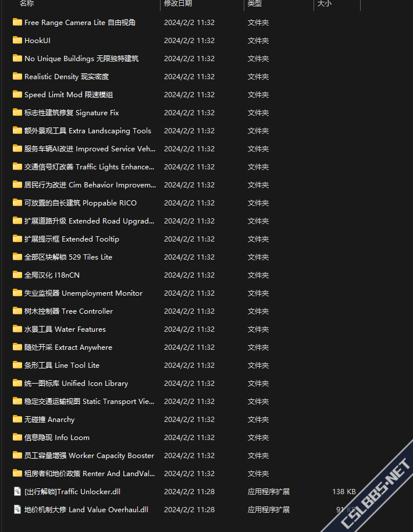Select the Water Features folder name
The height and width of the screenshot is (532, 413).
coord(65,329)
